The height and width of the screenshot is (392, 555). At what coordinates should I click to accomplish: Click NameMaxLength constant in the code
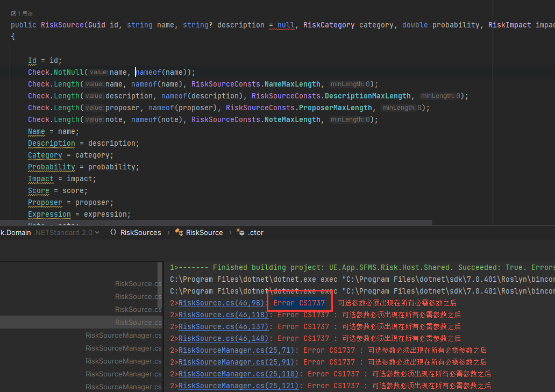(293, 84)
